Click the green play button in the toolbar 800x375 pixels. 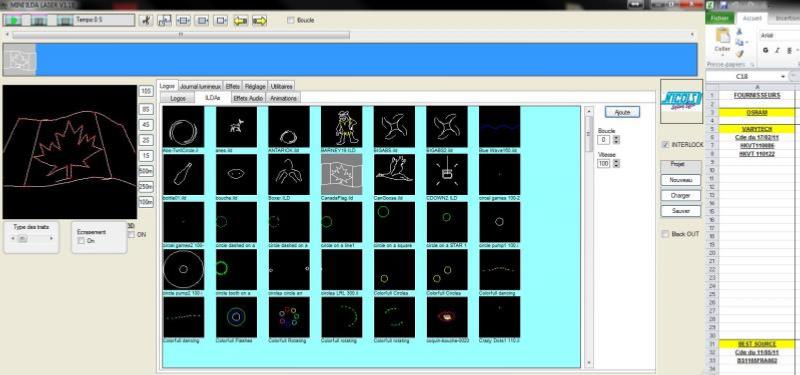pos(13,20)
